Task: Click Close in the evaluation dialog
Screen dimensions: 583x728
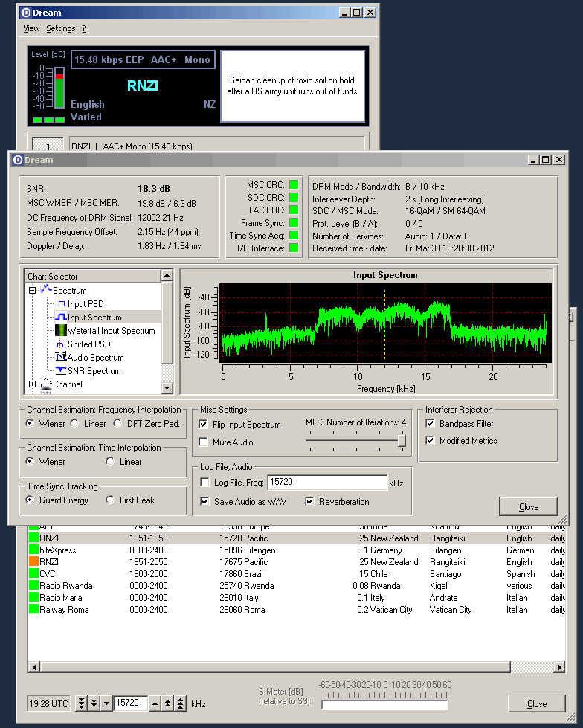Action: [x=528, y=506]
